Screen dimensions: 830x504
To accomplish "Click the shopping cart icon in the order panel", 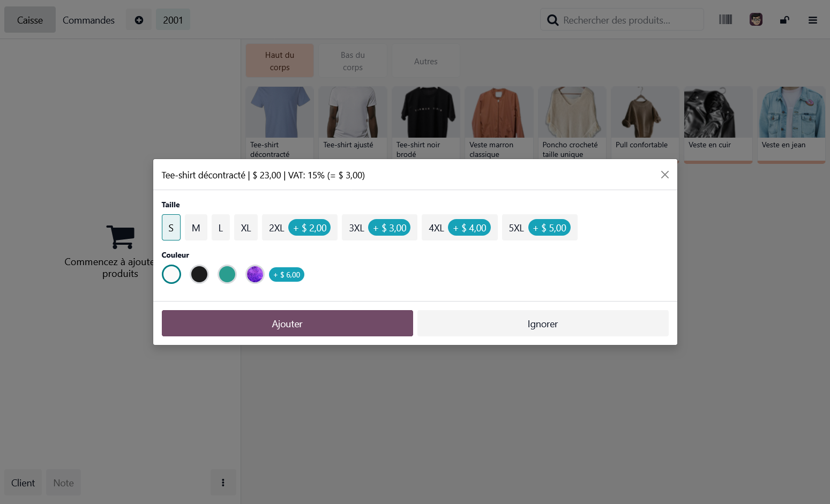I will pyautogui.click(x=121, y=236).
